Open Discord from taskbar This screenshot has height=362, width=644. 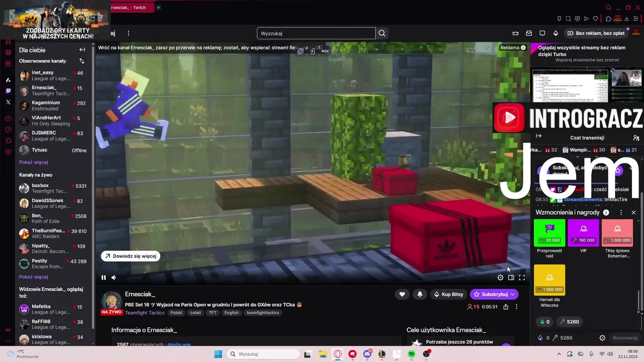(x=367, y=354)
